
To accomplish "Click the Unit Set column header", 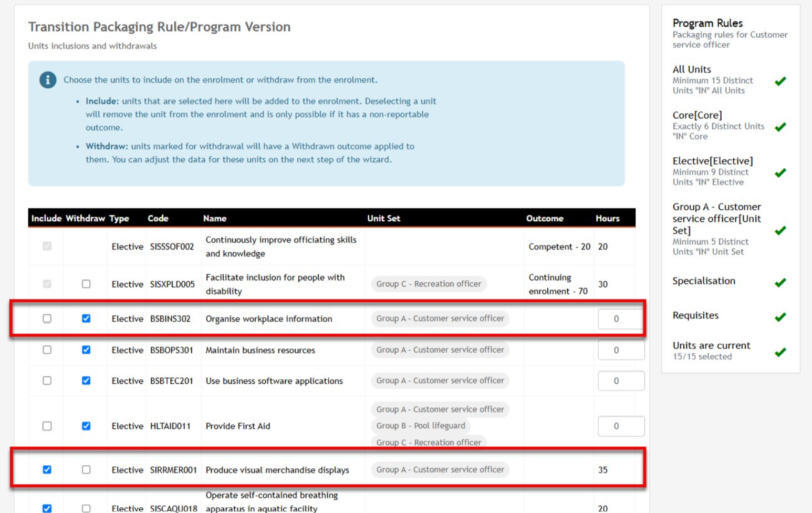I will (x=383, y=219).
